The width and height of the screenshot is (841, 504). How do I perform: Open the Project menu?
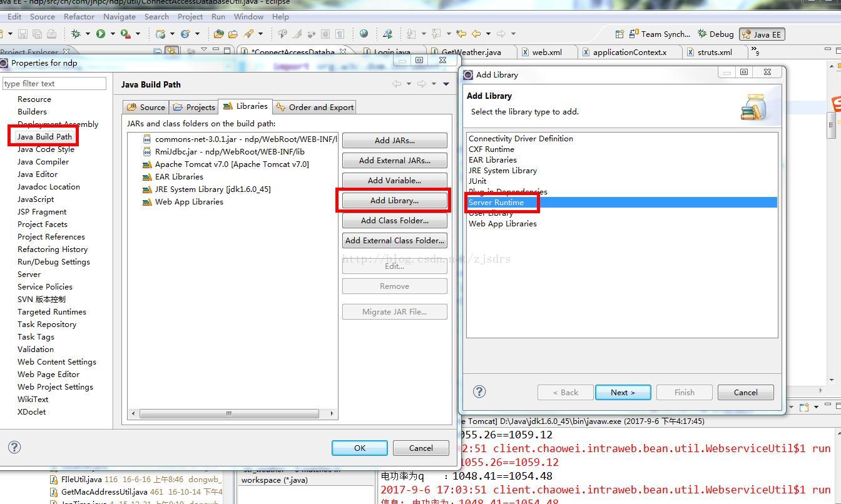(190, 16)
